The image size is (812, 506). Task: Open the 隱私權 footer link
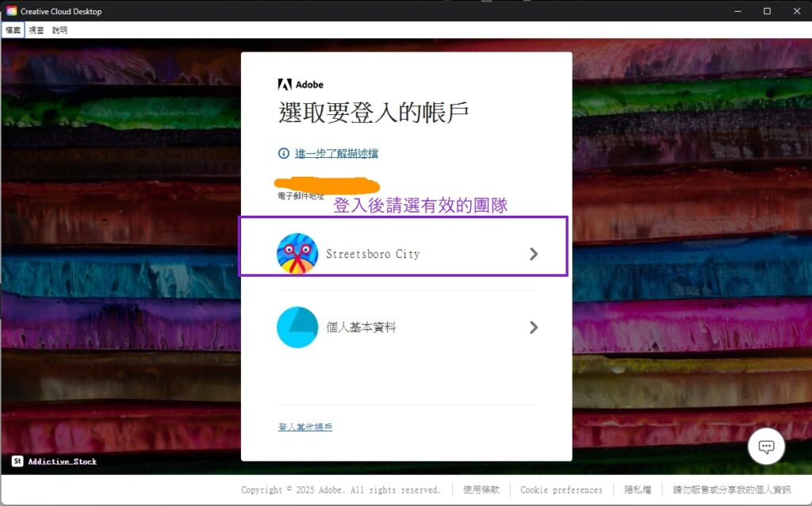638,490
